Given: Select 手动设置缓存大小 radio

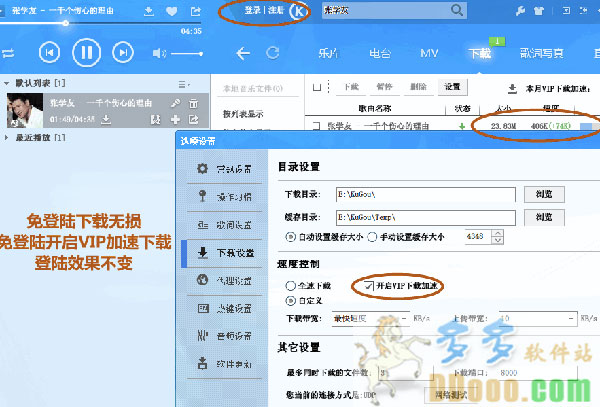Looking at the screenshot, I should tap(372, 237).
